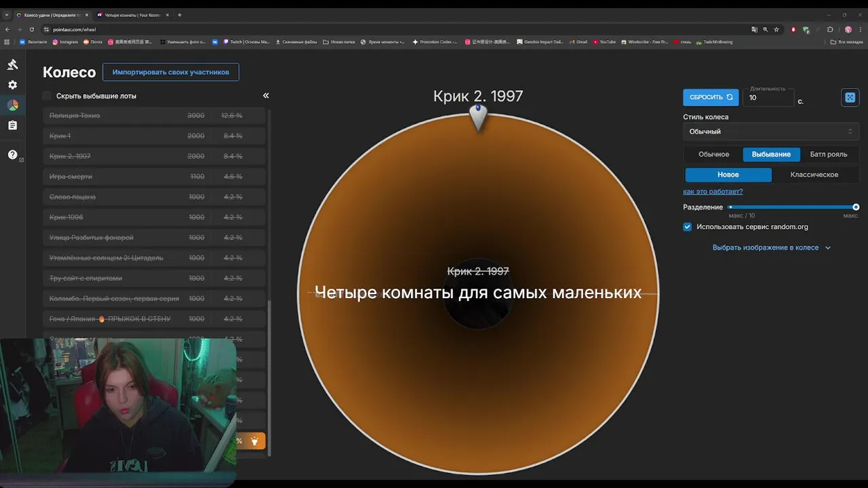Collapse the lots list with double chevron
Image resolution: width=868 pixels, height=488 pixels.
tap(266, 96)
